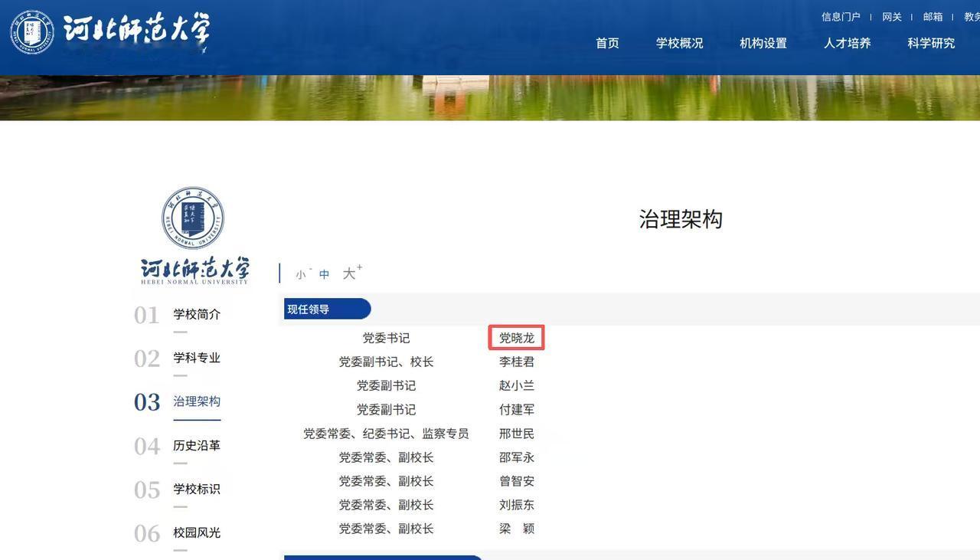
Task: Click the name 邢世民
Action: [517, 434]
